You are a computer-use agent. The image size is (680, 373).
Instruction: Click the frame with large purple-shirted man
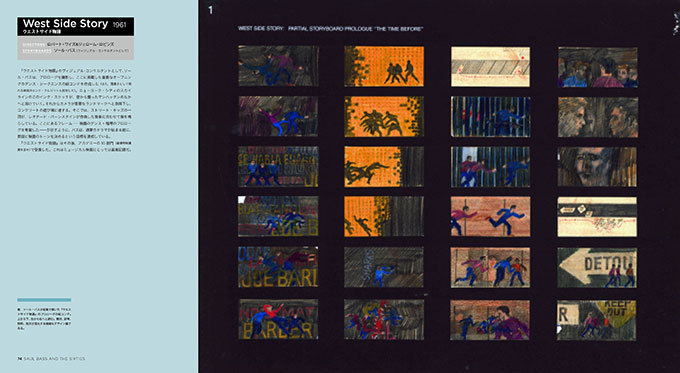pos(490,320)
